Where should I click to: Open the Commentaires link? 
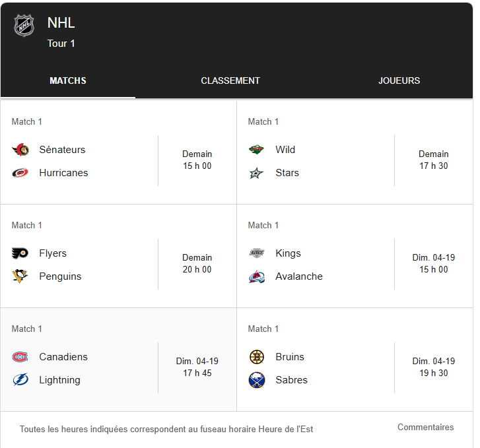(x=425, y=427)
